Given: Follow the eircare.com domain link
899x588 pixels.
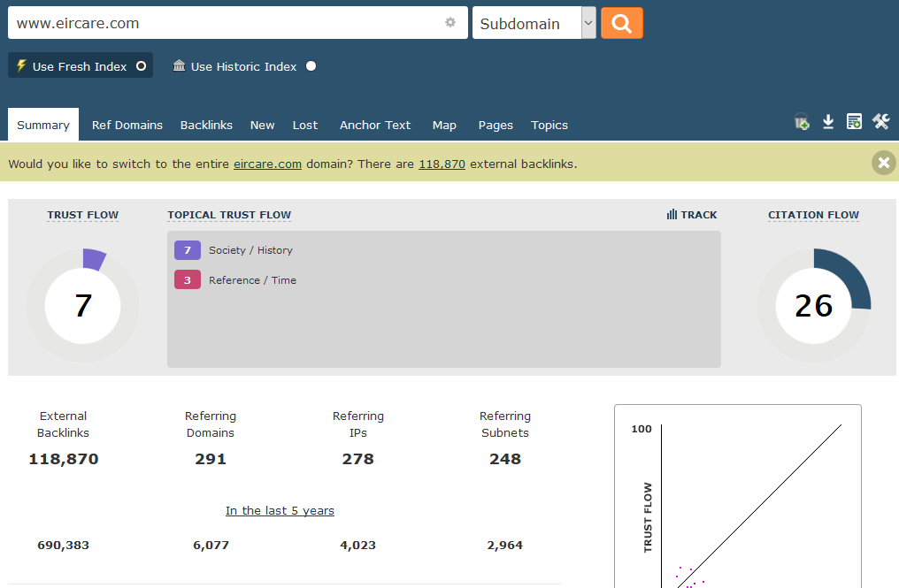Looking at the screenshot, I should point(267,164).
